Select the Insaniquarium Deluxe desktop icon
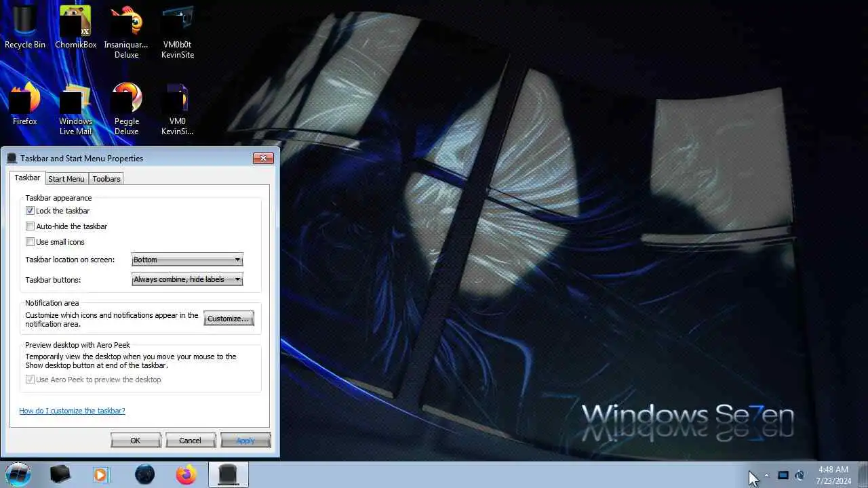Screen dimensions: 868x488 pos(126,32)
